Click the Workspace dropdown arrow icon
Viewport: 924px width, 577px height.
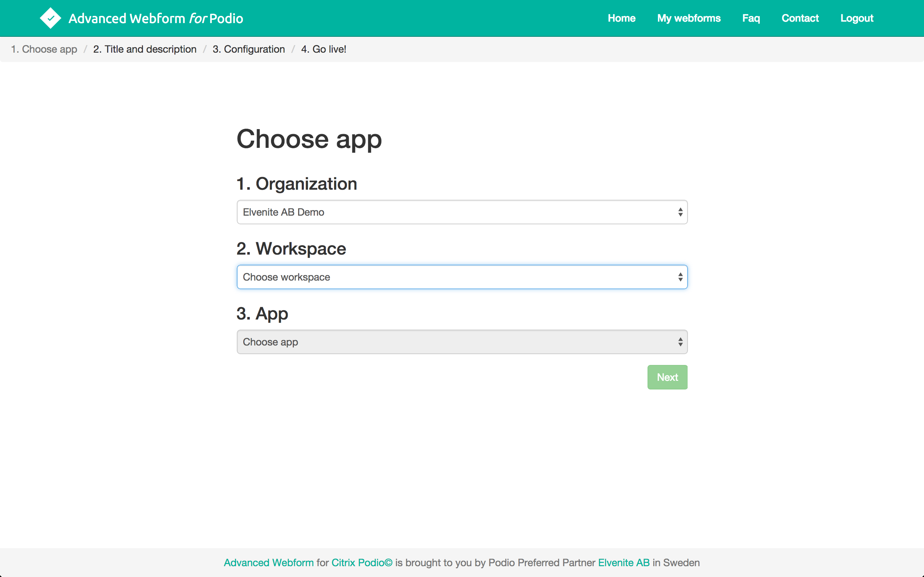[680, 277]
